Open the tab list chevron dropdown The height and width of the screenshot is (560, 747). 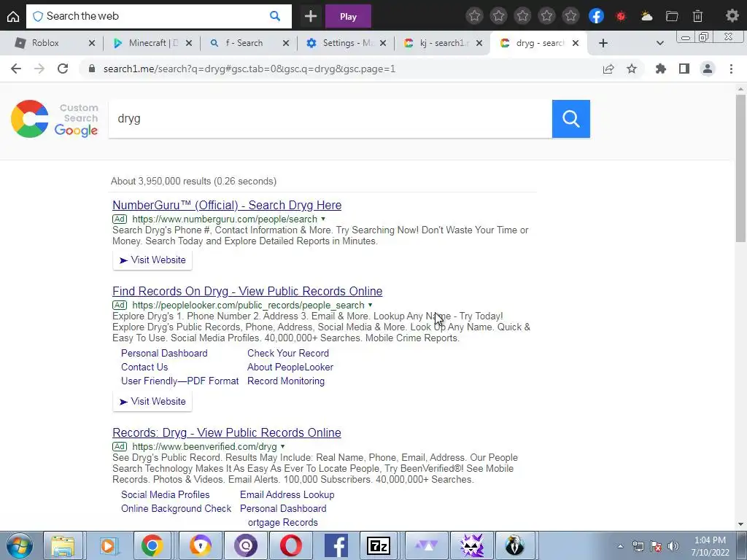659,43
